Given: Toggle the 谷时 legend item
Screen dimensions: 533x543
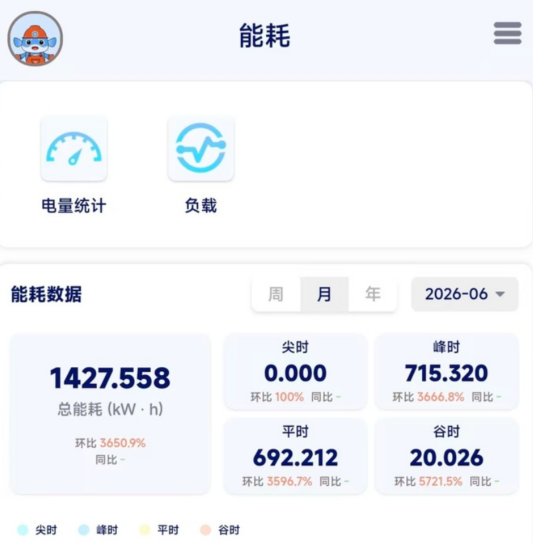Looking at the screenshot, I should click(220, 530).
